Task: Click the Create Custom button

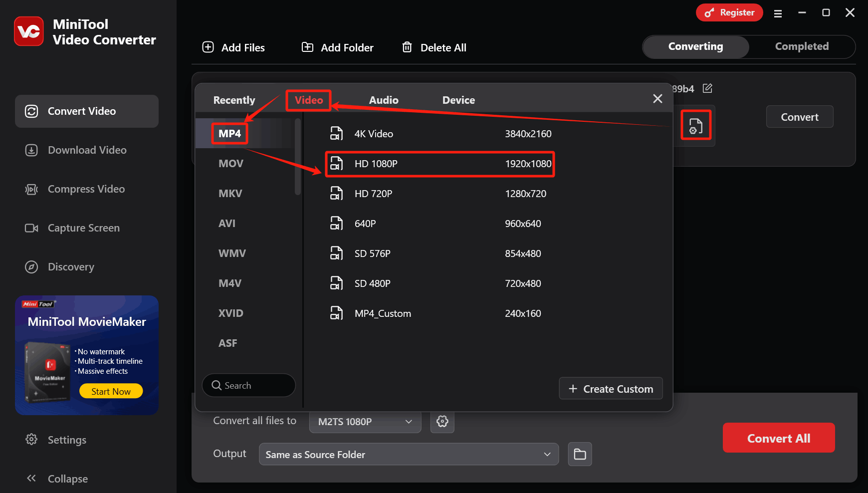Action: point(611,389)
